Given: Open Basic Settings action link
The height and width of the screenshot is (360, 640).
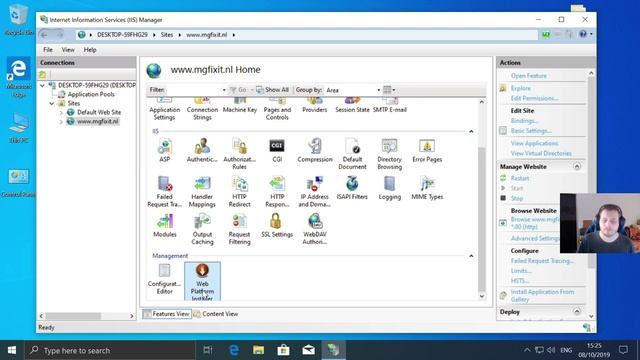Looking at the screenshot, I should click(531, 131).
